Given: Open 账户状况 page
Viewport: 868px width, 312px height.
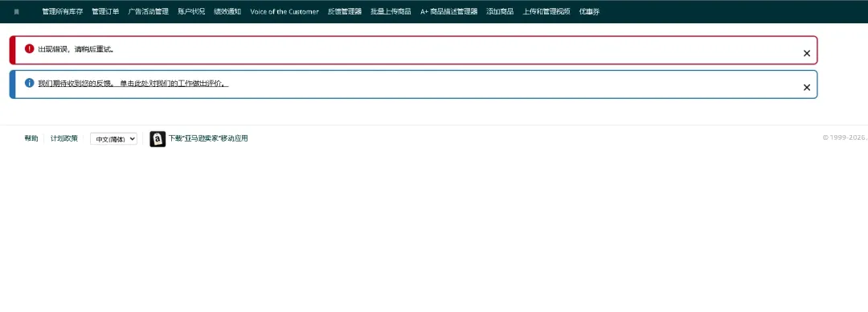Looking at the screenshot, I should pos(191,11).
